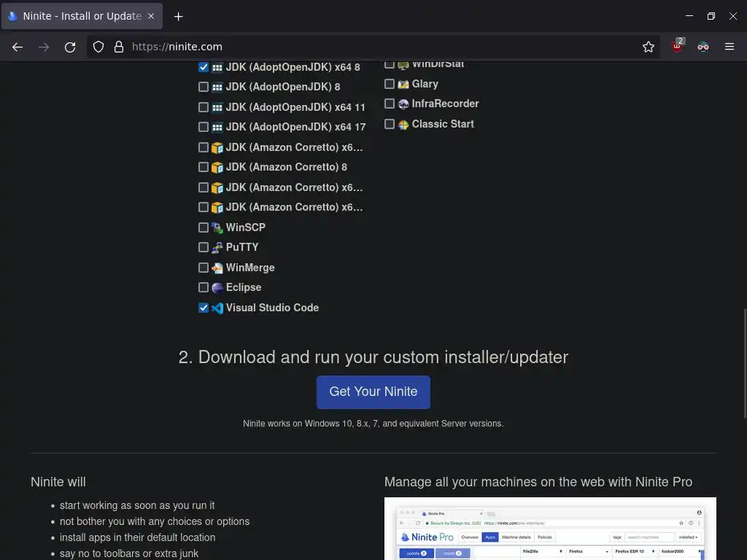This screenshot has width=747, height=560.
Task: Enable the WinSCP checkbox
Action: coord(204,227)
